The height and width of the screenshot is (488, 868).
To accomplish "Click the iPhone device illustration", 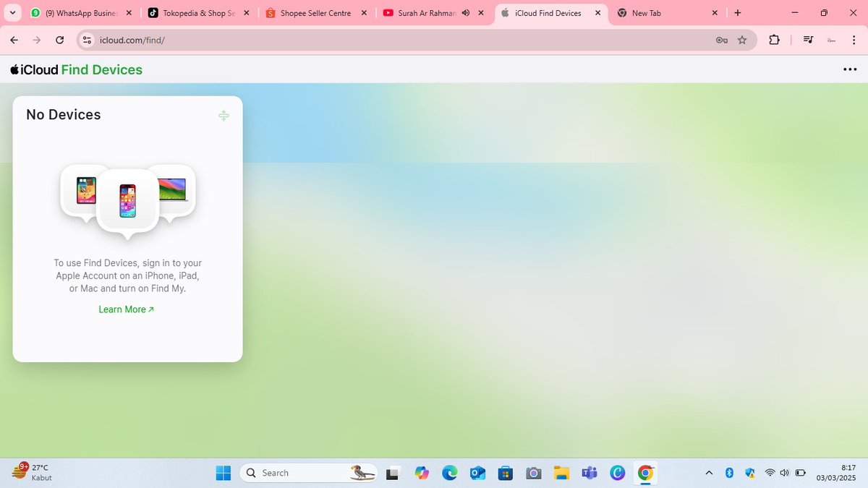I will tap(127, 200).
